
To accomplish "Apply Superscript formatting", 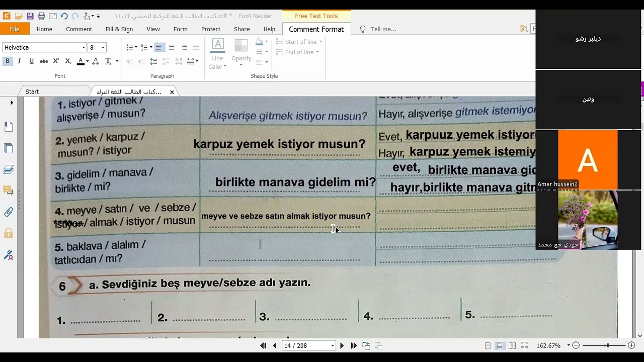I will (x=56, y=61).
